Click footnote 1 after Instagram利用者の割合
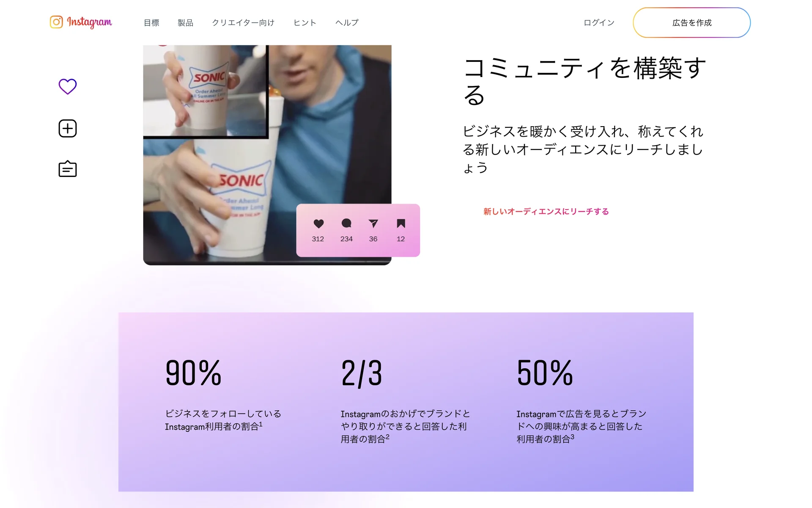812x508 pixels. pyautogui.click(x=261, y=424)
